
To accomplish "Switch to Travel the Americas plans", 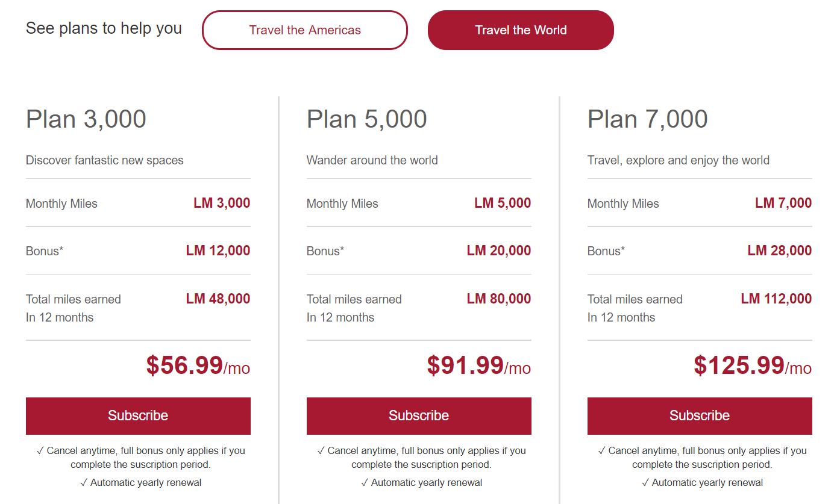I will click(x=305, y=30).
